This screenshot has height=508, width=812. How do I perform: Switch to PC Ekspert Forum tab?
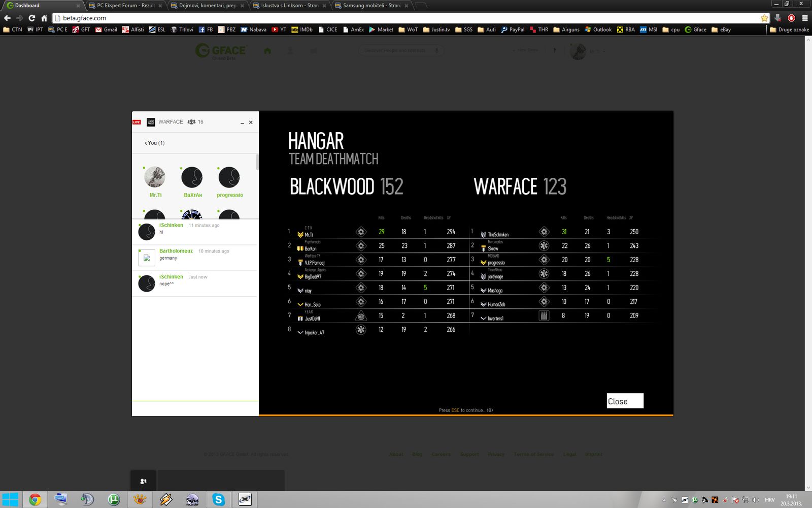click(125, 6)
